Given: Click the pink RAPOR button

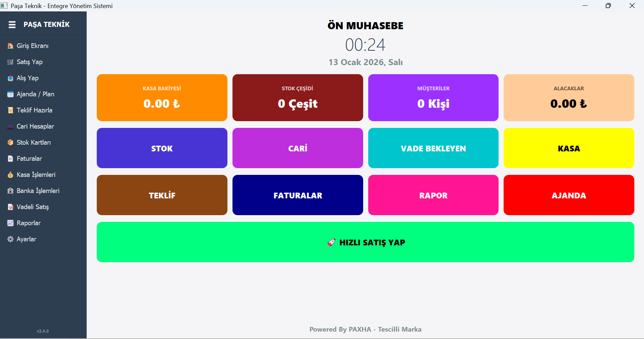Looking at the screenshot, I should (433, 195).
